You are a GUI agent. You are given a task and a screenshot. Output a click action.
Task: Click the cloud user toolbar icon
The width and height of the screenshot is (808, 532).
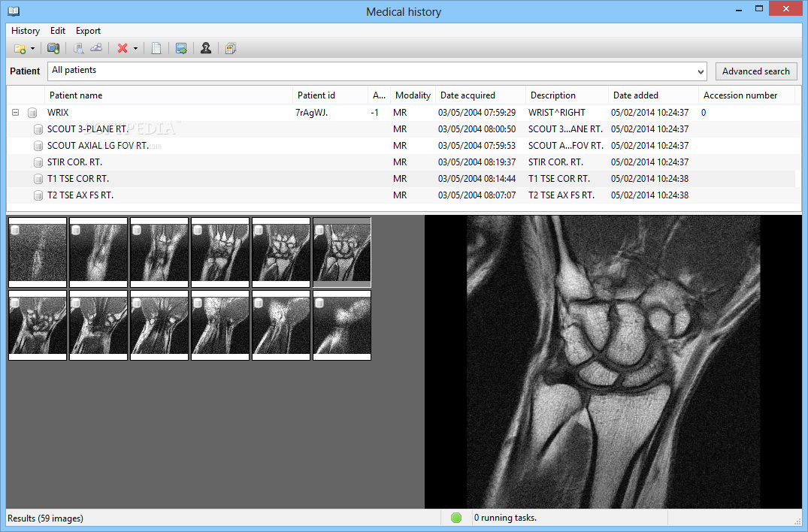click(96, 48)
